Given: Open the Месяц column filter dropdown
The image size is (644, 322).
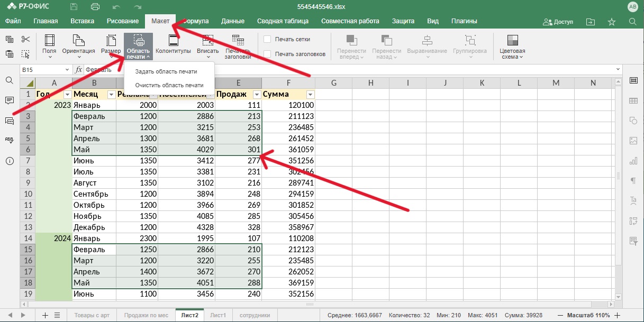Looking at the screenshot, I should pos(111,95).
